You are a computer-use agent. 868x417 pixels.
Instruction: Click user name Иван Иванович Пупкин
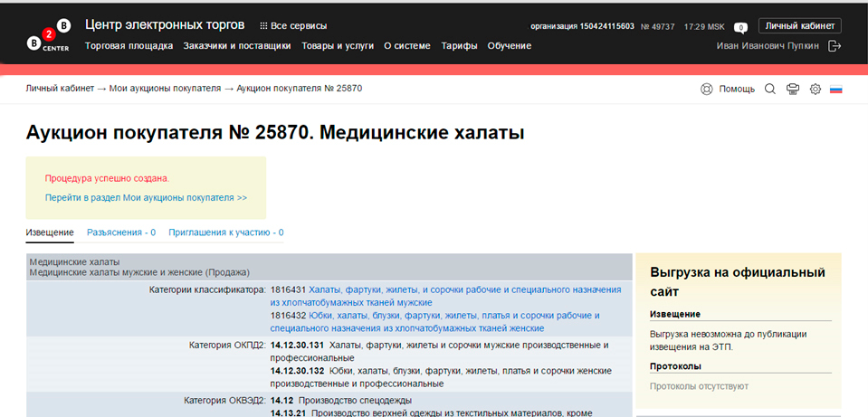(x=767, y=46)
